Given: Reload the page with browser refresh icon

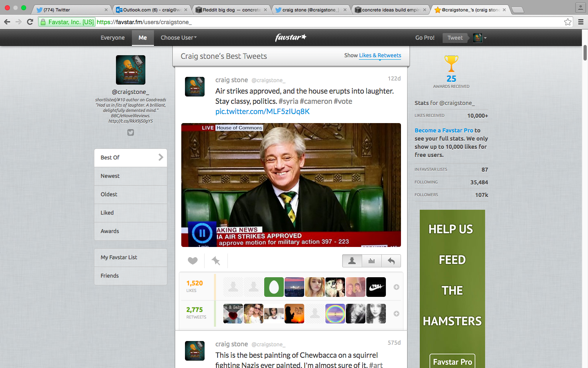Looking at the screenshot, I should point(30,22).
